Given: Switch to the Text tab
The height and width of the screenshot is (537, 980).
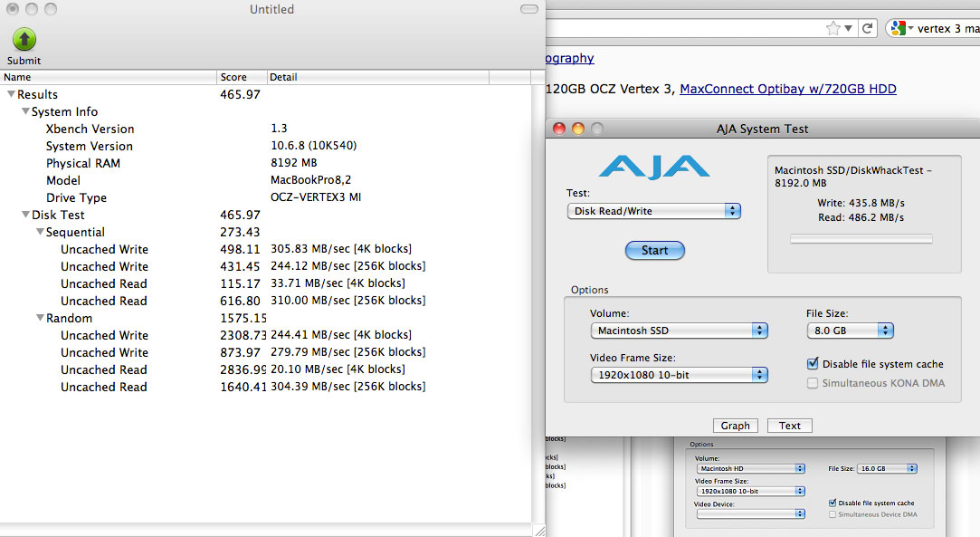Looking at the screenshot, I should click(x=789, y=426).
